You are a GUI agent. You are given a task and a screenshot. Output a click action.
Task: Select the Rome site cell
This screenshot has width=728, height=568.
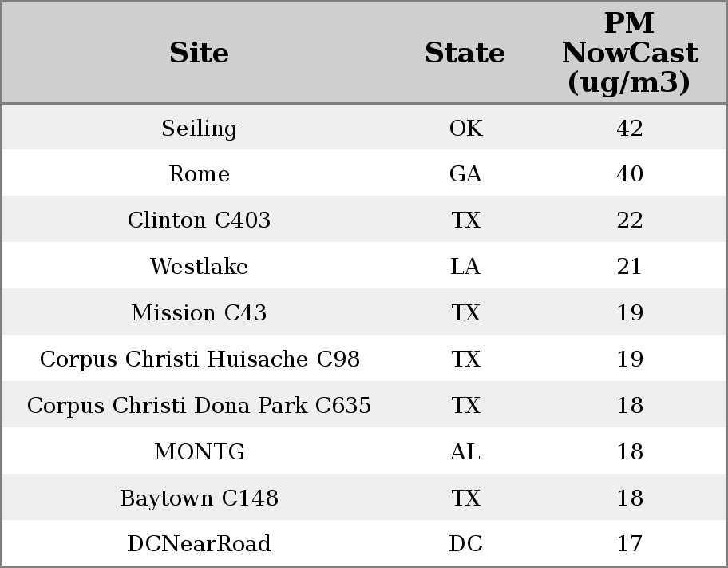pyautogui.click(x=199, y=174)
